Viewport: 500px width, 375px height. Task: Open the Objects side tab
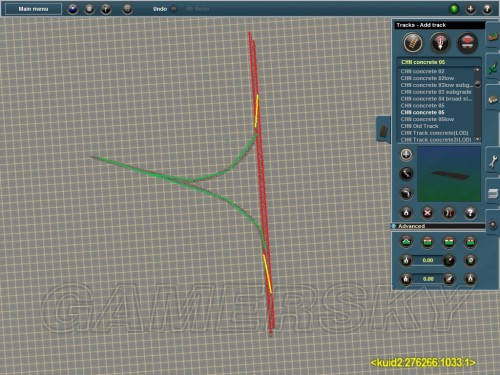tap(493, 99)
